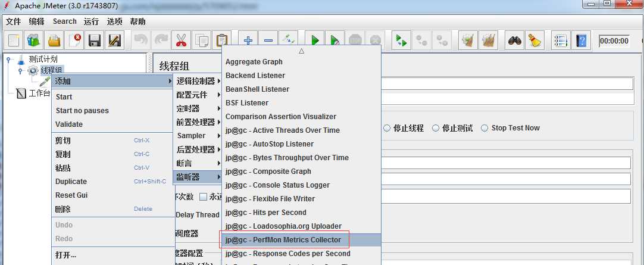Choose jp@gc - Hits per Second

point(301,213)
